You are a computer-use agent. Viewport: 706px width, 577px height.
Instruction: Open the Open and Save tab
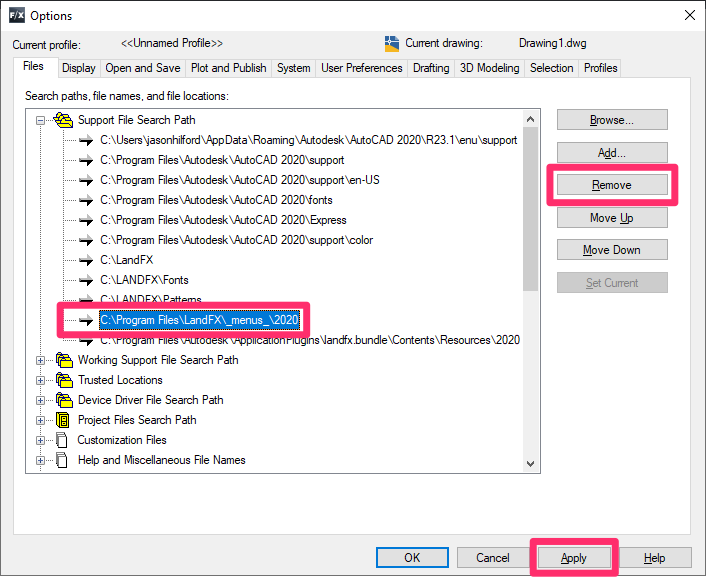(143, 68)
